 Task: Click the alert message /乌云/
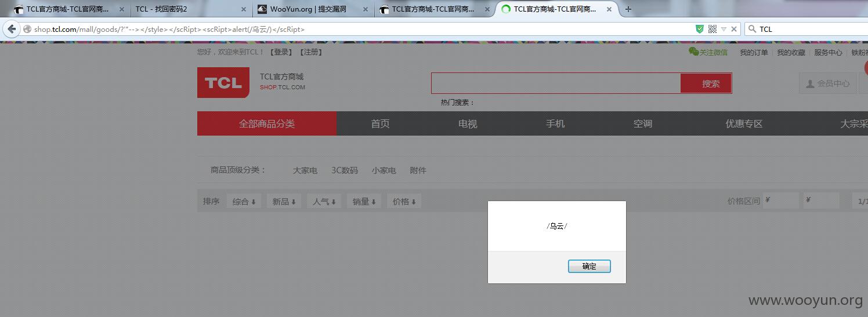pos(557,226)
